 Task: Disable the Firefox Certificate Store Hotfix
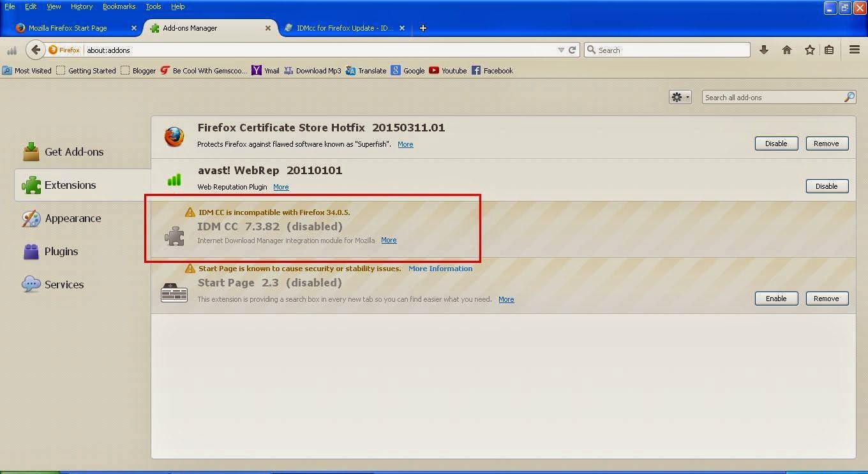point(776,143)
